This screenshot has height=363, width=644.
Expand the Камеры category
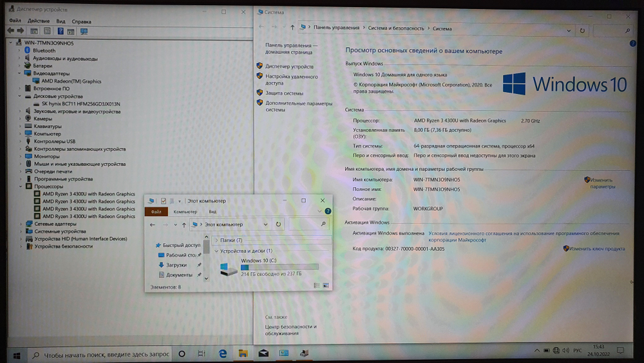tap(20, 119)
